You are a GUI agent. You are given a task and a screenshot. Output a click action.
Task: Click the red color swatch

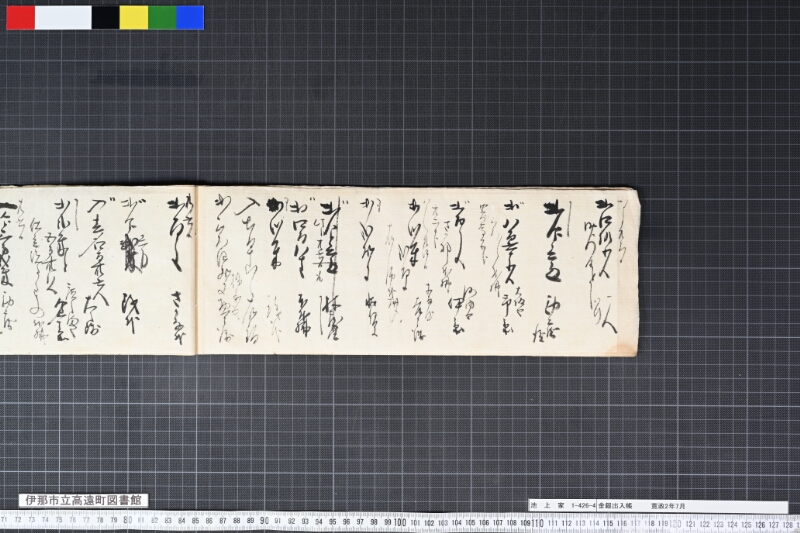pyautogui.click(x=20, y=17)
